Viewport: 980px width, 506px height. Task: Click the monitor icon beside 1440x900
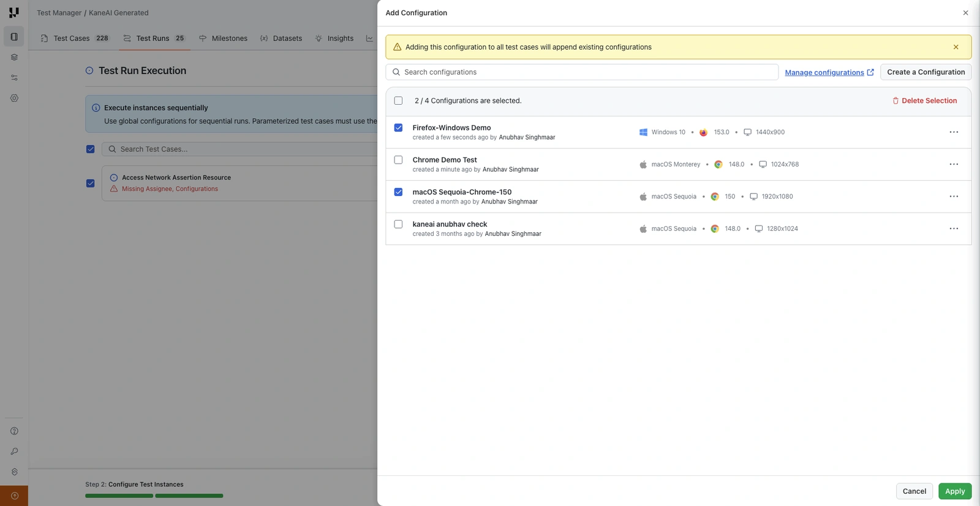(x=747, y=132)
